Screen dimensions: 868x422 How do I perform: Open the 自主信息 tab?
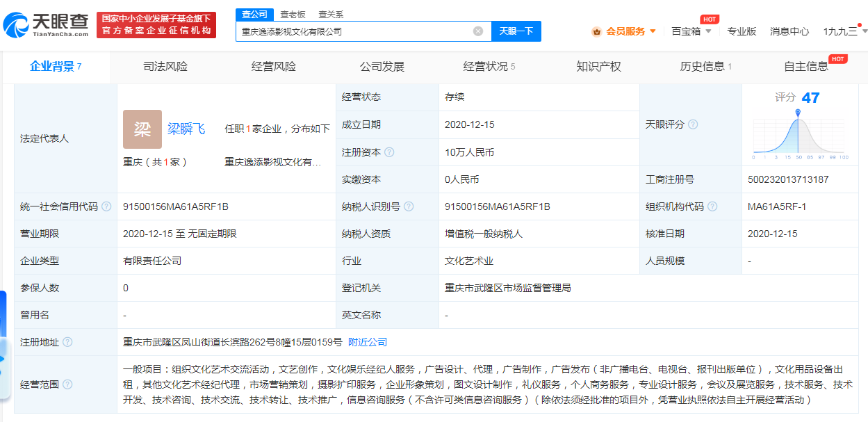point(806,67)
